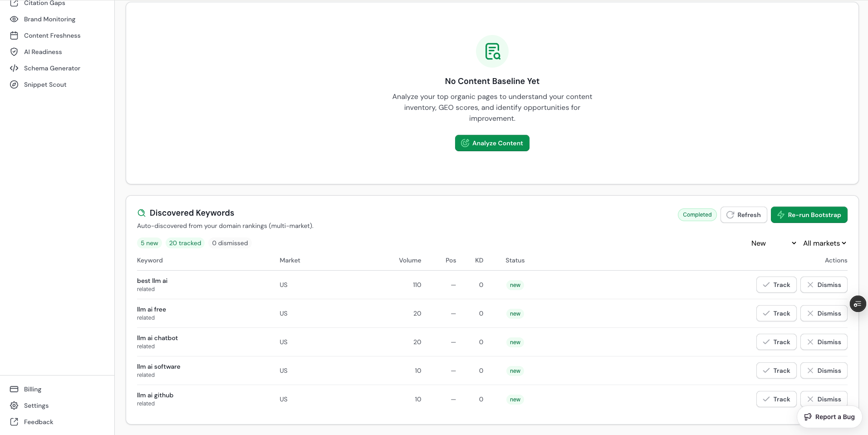Dismiss the keyword llm ai chatbot
The width and height of the screenshot is (868, 435).
(x=824, y=342)
